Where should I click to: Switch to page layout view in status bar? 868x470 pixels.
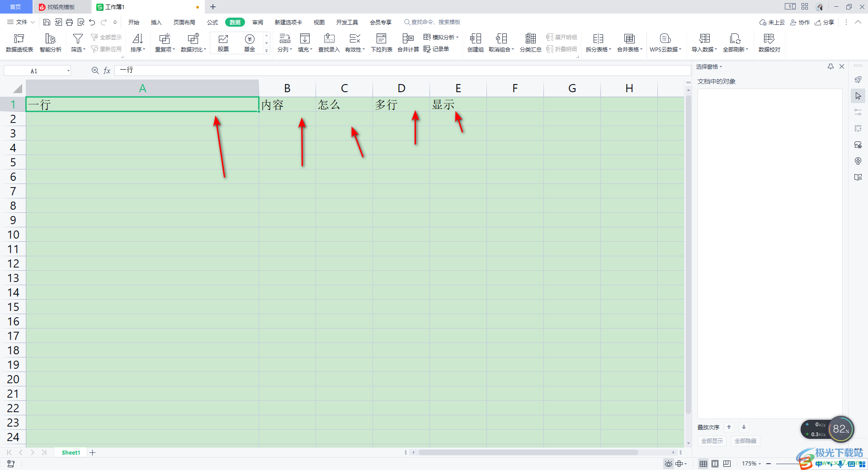[x=715, y=464]
